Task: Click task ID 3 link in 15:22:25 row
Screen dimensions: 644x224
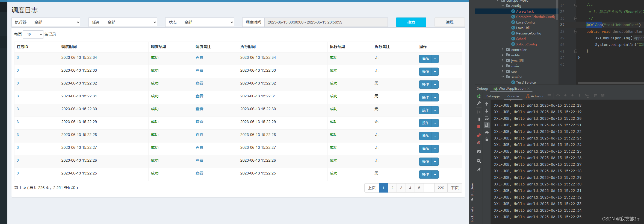Action: pyautogui.click(x=18, y=173)
